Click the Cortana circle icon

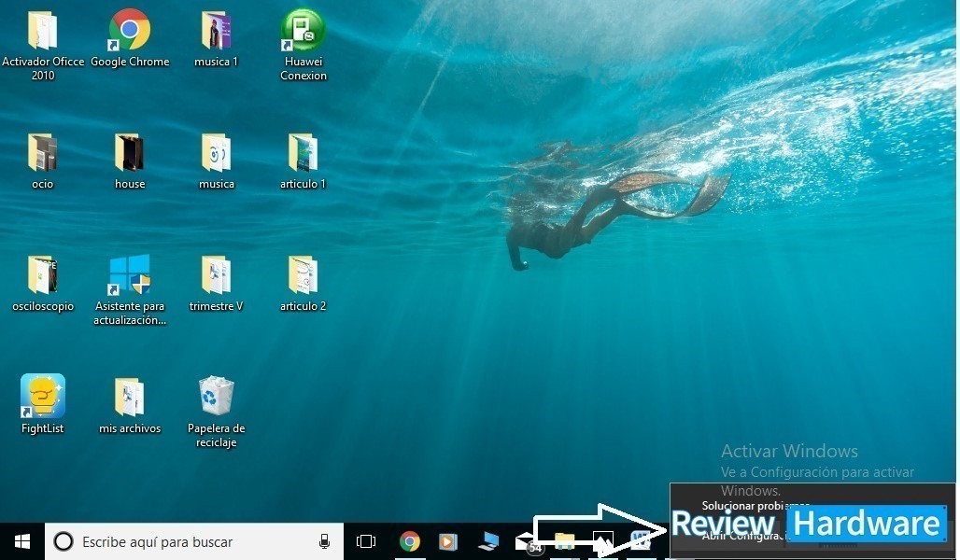(x=64, y=541)
